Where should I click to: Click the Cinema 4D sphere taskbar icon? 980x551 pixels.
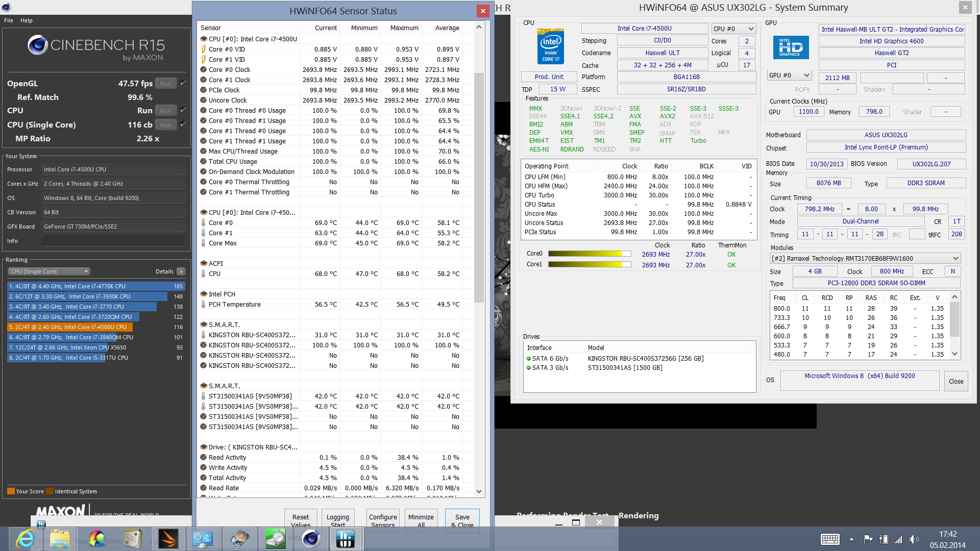pyautogui.click(x=311, y=539)
